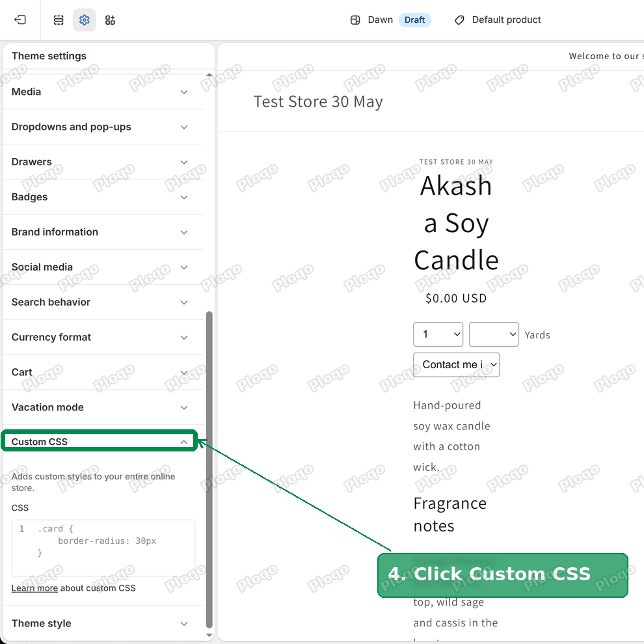
Task: Open the App embeds icon
Action: [110, 20]
